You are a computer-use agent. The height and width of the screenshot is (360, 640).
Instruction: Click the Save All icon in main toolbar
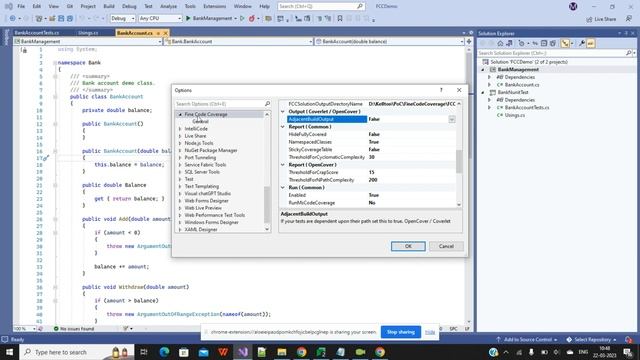click(x=70, y=18)
